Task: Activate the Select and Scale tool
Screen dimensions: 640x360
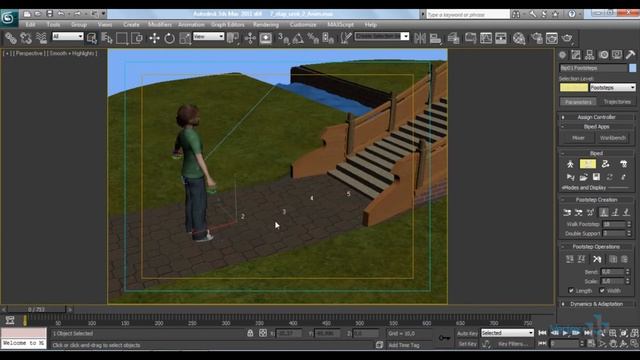Action: (184, 38)
